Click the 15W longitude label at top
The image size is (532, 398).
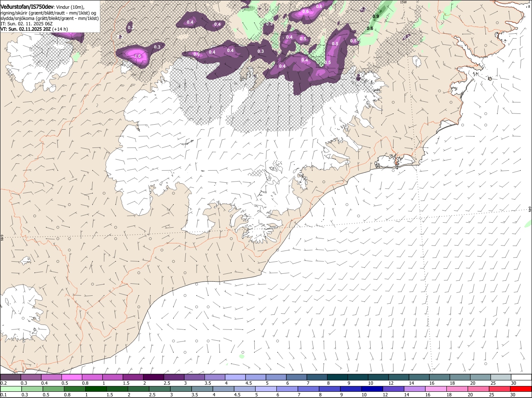[403, 2]
